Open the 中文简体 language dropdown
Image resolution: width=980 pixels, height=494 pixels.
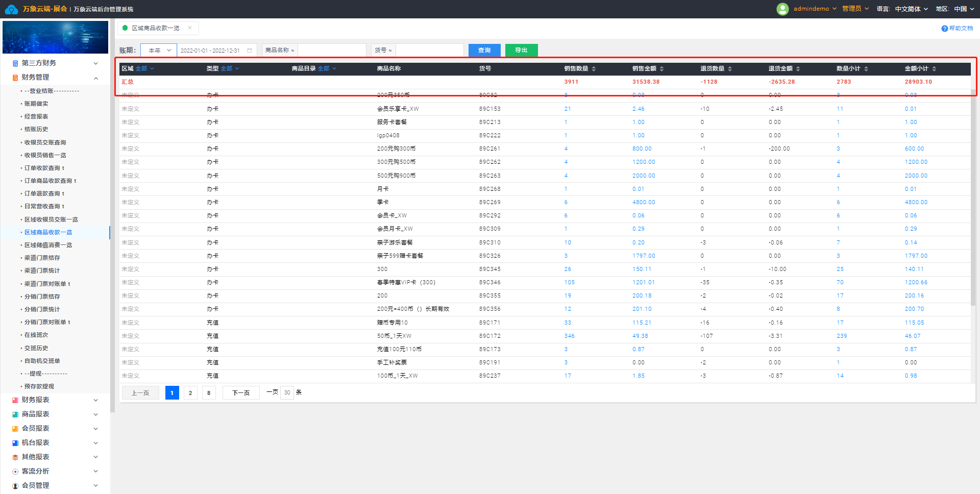click(x=911, y=9)
